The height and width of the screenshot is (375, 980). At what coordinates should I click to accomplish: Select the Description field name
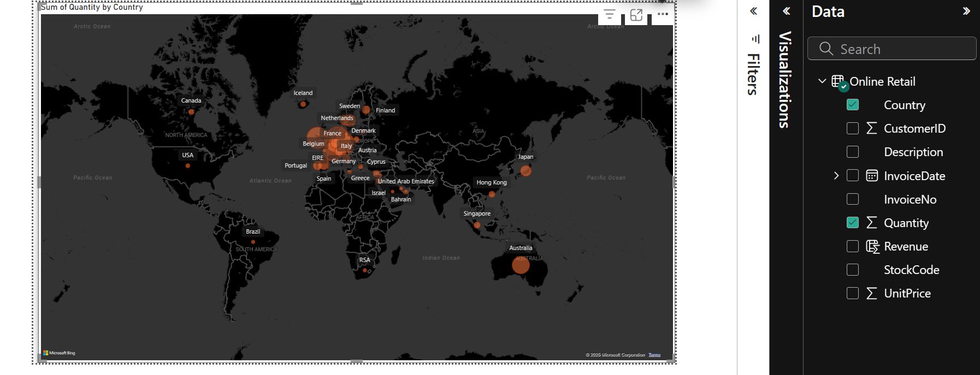(913, 152)
